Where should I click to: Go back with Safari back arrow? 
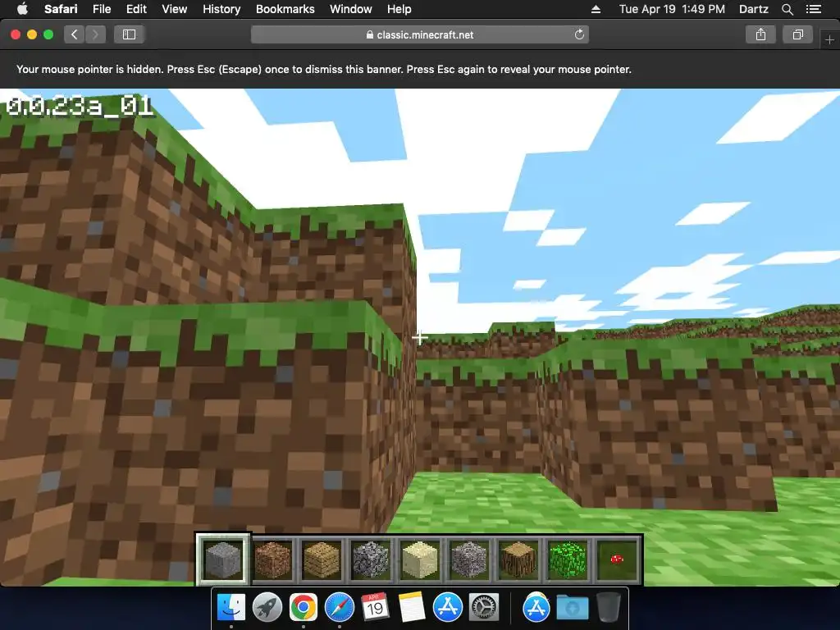pos(75,34)
